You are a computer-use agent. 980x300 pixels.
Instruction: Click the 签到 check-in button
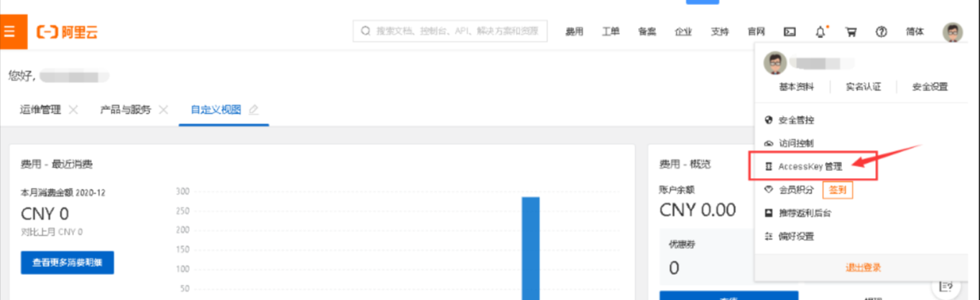coord(837,190)
